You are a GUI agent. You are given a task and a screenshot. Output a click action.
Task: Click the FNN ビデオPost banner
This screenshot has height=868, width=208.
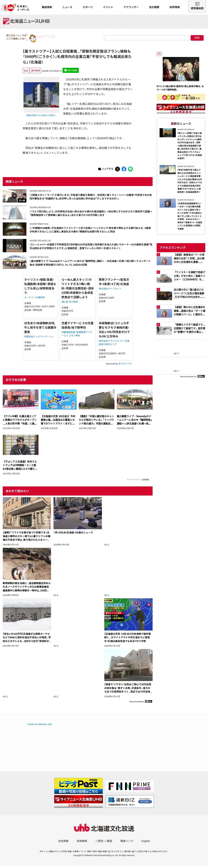79,786
